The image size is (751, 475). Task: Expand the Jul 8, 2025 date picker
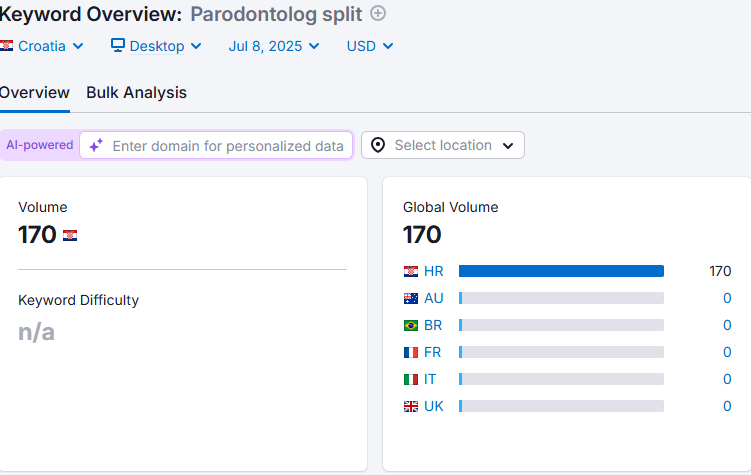[274, 46]
